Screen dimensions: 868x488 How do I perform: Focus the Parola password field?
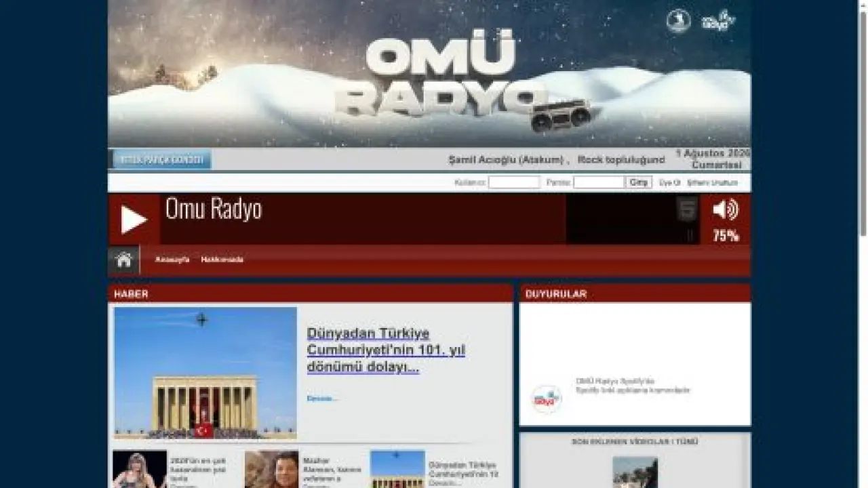[599, 182]
